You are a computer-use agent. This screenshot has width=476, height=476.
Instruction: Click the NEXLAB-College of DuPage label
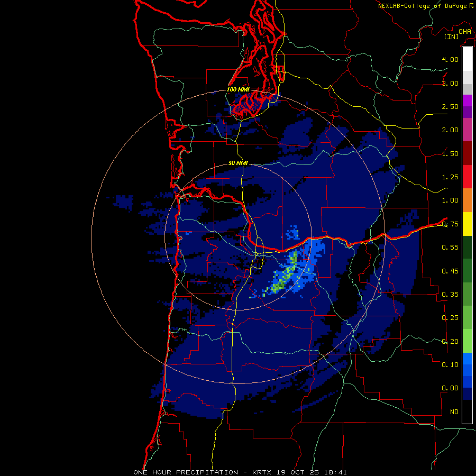[x=422, y=6]
